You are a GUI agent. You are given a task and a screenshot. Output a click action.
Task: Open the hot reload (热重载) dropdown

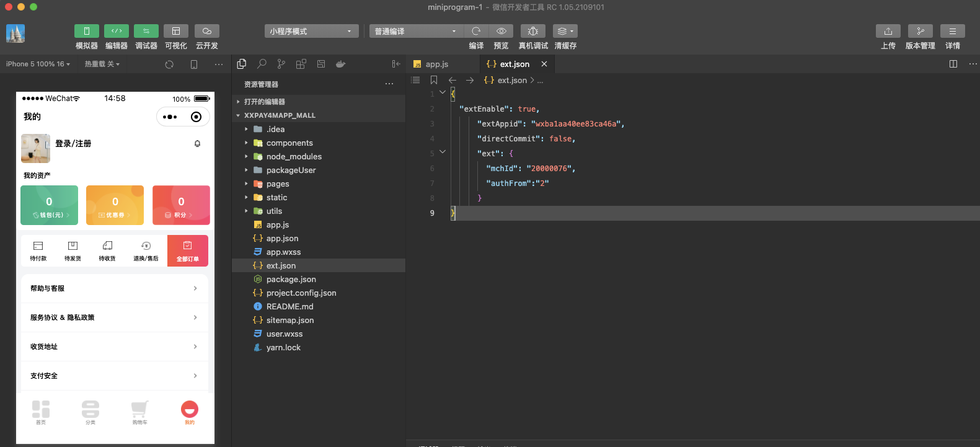[x=102, y=64]
